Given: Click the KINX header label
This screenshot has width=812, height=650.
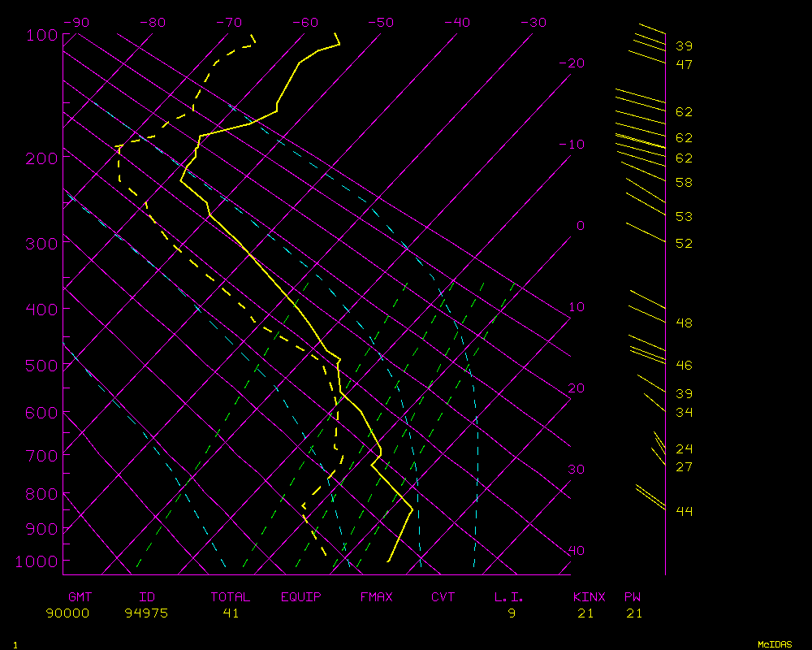Looking at the screenshot, I should click(590, 597).
